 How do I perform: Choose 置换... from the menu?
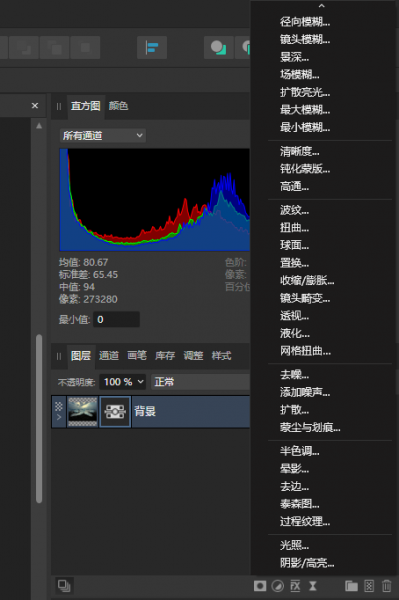click(294, 263)
